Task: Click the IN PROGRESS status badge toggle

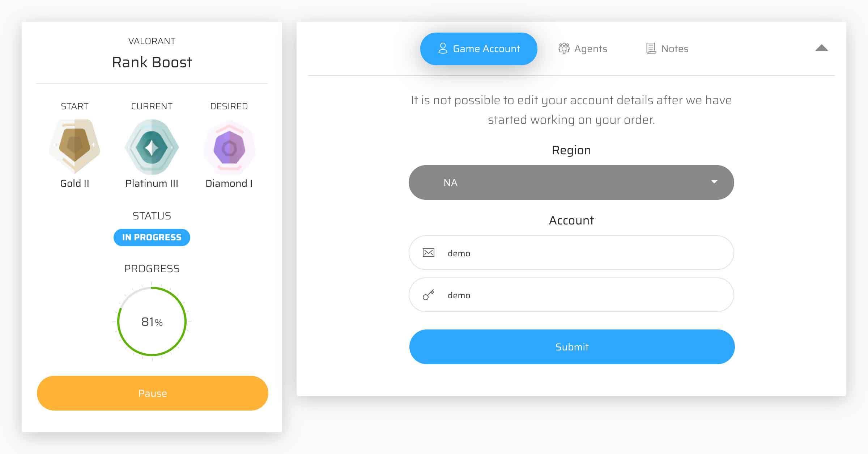Action: point(152,237)
